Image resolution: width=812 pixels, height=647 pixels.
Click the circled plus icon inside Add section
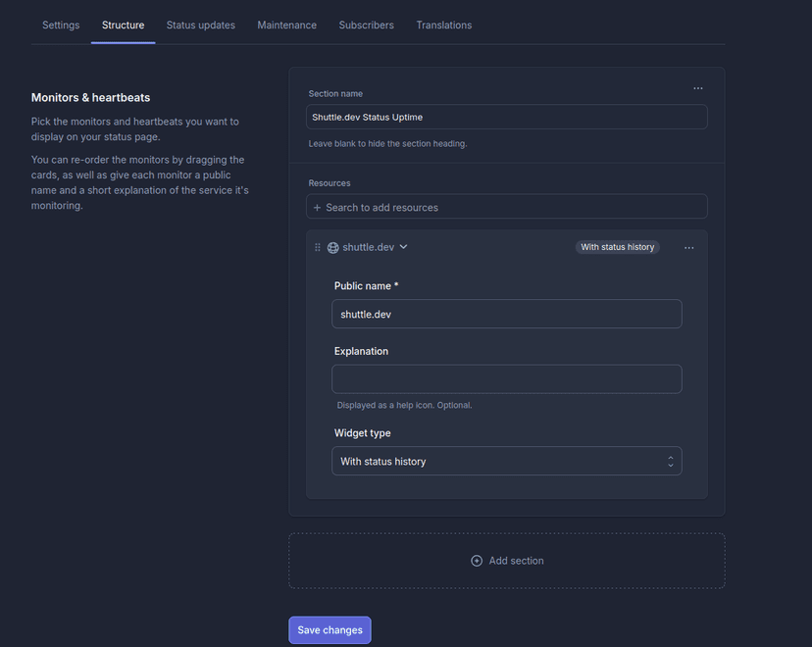click(x=477, y=561)
